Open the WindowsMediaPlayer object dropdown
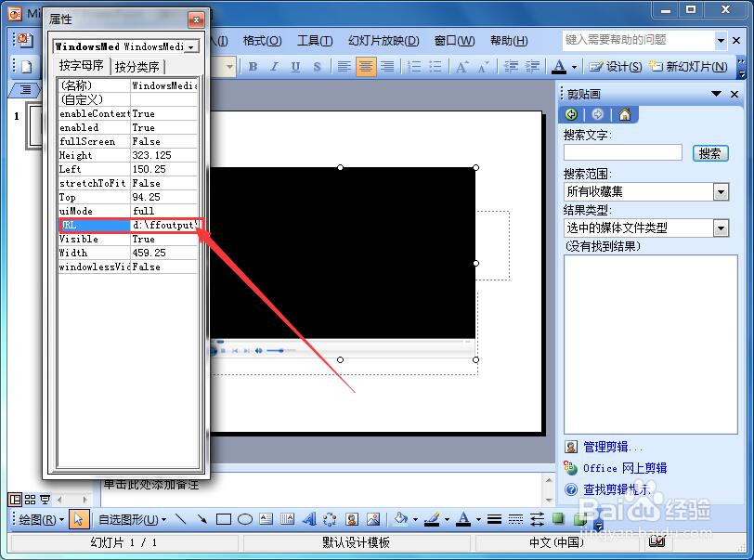The height and width of the screenshot is (560, 754). pos(191,46)
